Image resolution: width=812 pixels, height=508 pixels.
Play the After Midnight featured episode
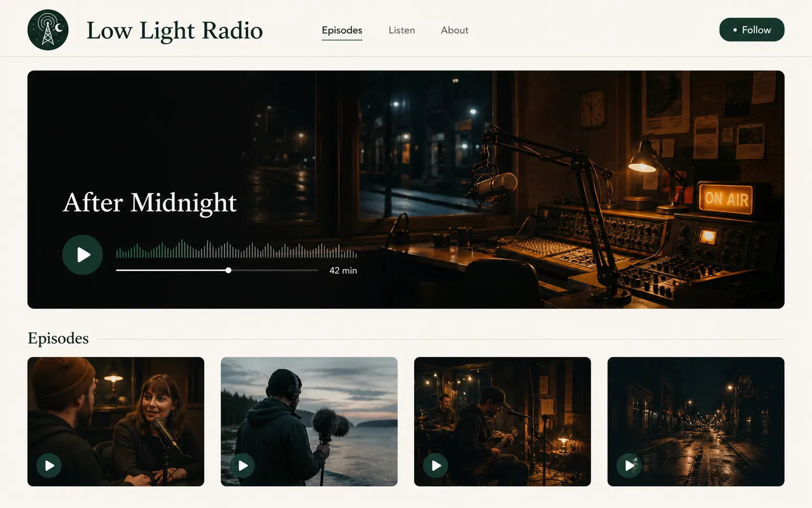coord(83,255)
